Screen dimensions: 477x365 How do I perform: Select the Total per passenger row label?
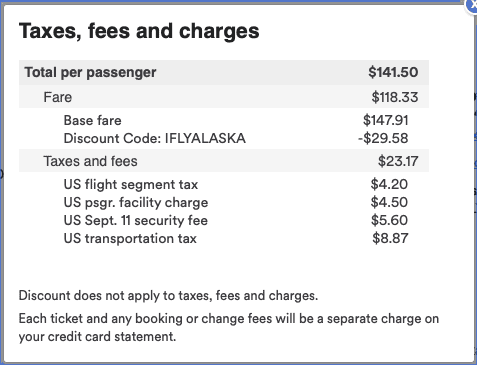click(x=90, y=73)
